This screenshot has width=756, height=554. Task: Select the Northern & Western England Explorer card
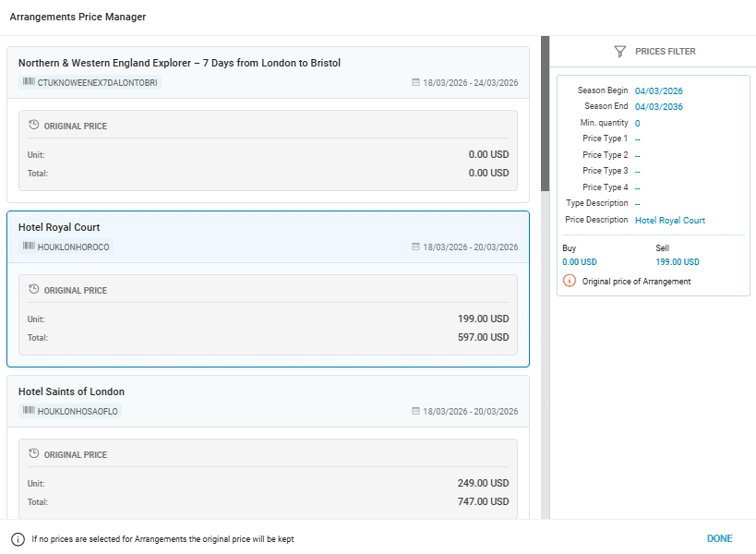pos(268,63)
